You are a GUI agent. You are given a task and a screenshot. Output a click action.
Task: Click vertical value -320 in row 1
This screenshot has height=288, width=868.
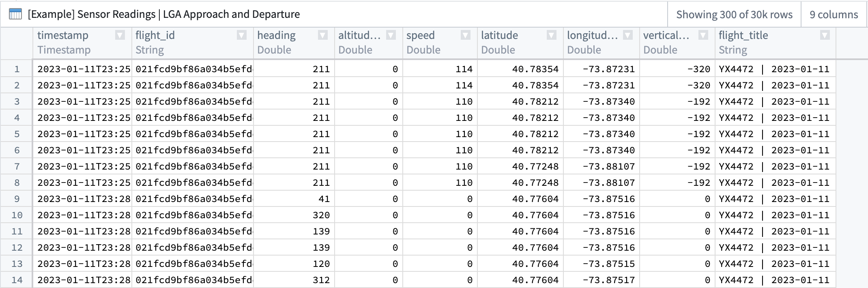point(699,69)
